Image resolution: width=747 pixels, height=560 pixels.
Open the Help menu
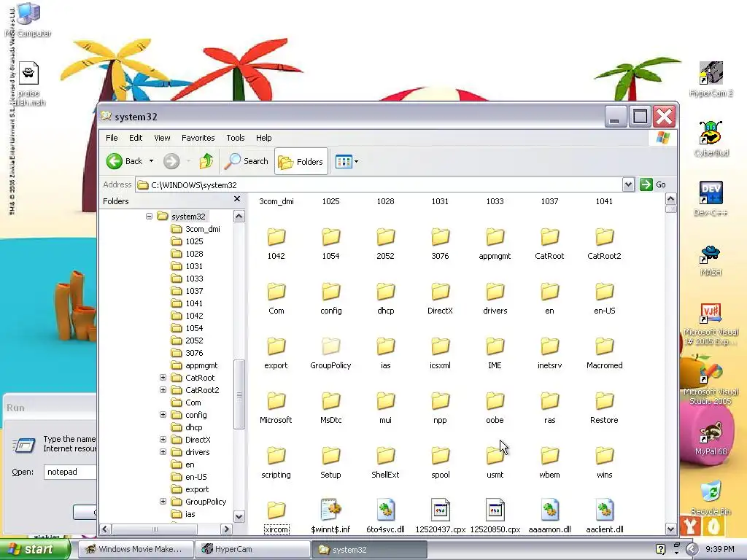coord(263,138)
